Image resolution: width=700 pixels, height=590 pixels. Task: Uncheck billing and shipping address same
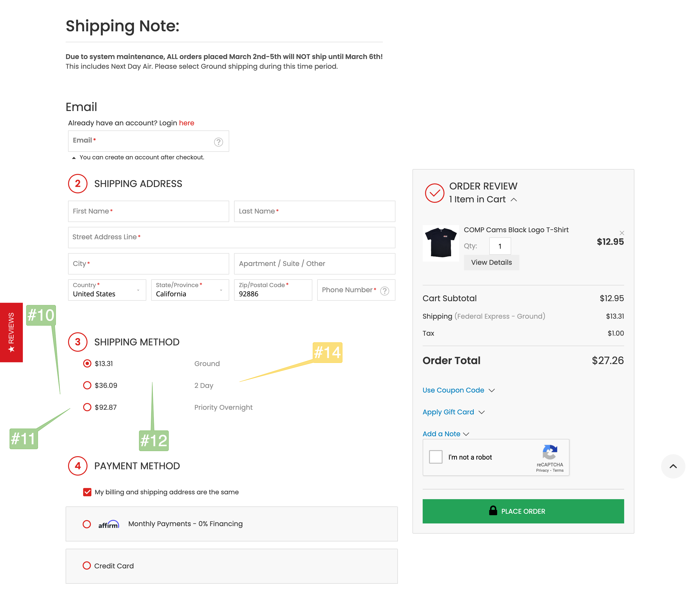click(x=87, y=492)
